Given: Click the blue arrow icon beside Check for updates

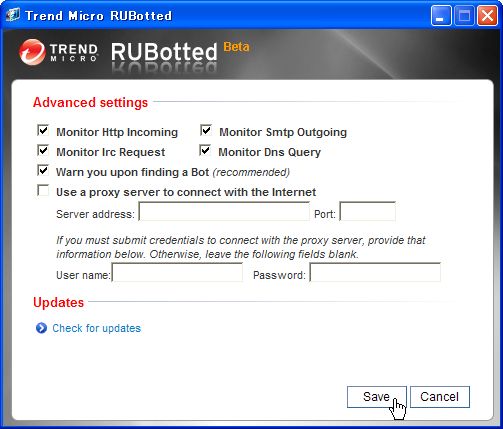Looking at the screenshot, I should coord(41,328).
